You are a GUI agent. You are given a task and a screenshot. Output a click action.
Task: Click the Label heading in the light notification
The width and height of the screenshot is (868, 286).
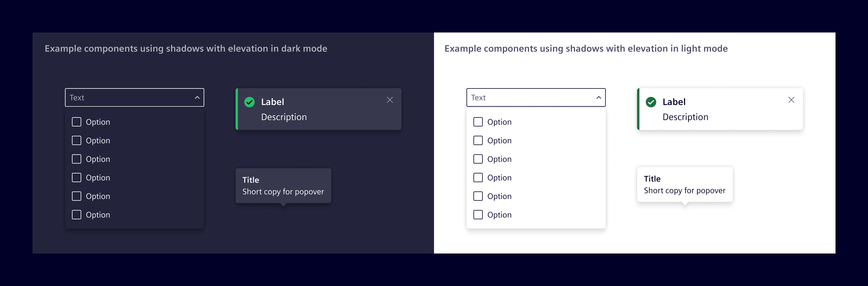(674, 102)
